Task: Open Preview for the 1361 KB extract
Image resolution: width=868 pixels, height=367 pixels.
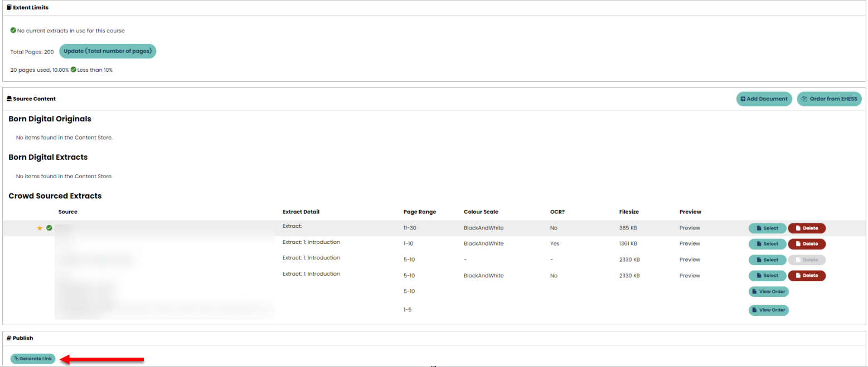Action: [690, 244]
